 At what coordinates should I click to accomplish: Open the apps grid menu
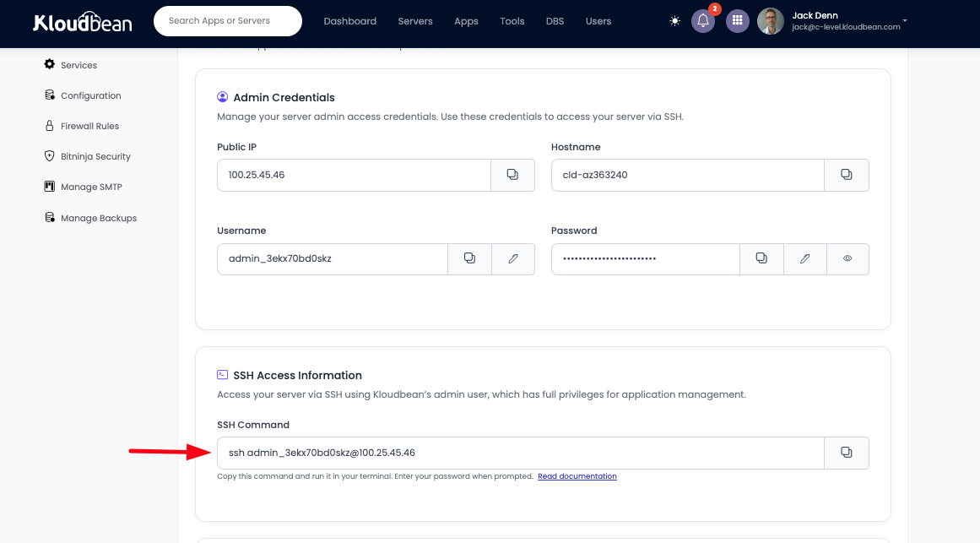point(737,21)
